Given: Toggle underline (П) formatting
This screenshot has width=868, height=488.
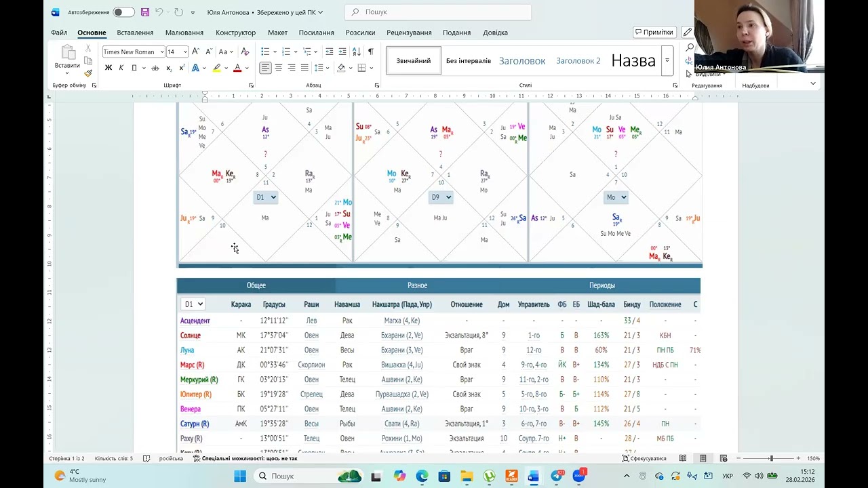Looking at the screenshot, I should click(x=134, y=68).
